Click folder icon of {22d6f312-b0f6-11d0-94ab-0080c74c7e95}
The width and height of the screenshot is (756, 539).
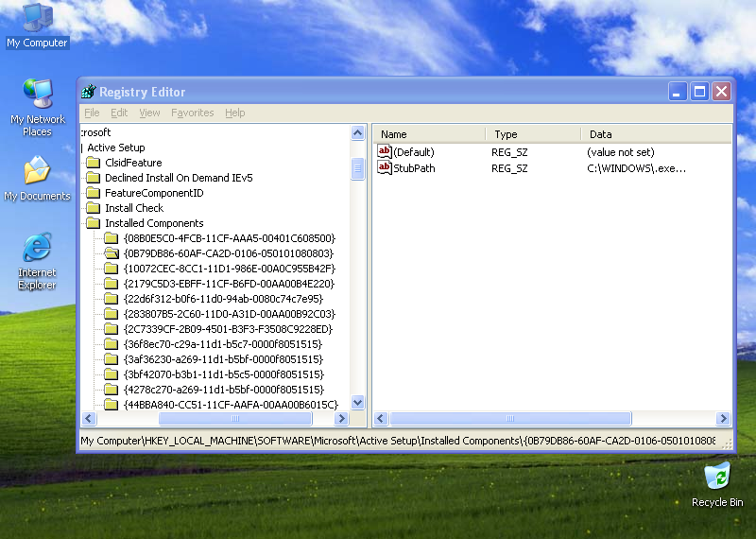pyautogui.click(x=112, y=299)
